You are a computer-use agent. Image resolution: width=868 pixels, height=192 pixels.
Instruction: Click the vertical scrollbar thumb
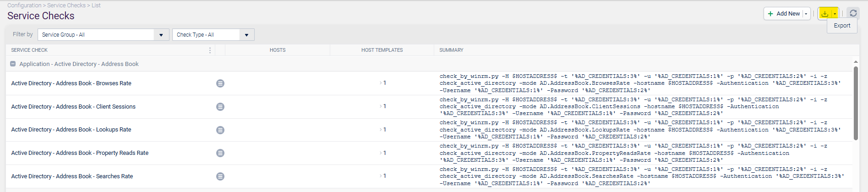coord(856,103)
